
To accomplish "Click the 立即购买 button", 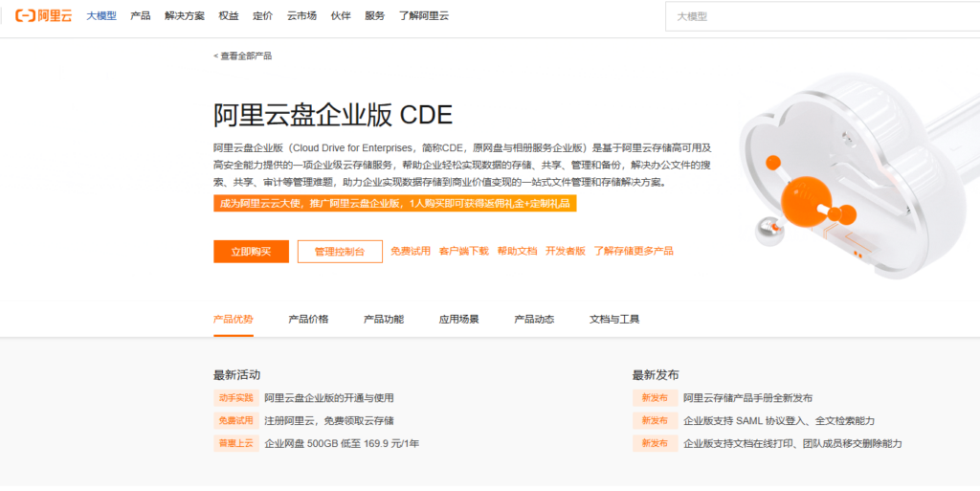I will coord(252,251).
